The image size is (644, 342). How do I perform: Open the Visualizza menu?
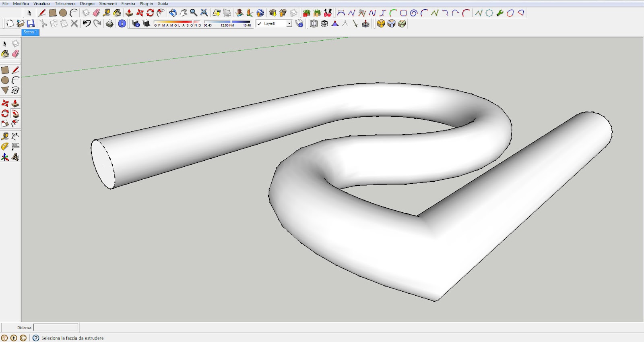click(x=42, y=4)
